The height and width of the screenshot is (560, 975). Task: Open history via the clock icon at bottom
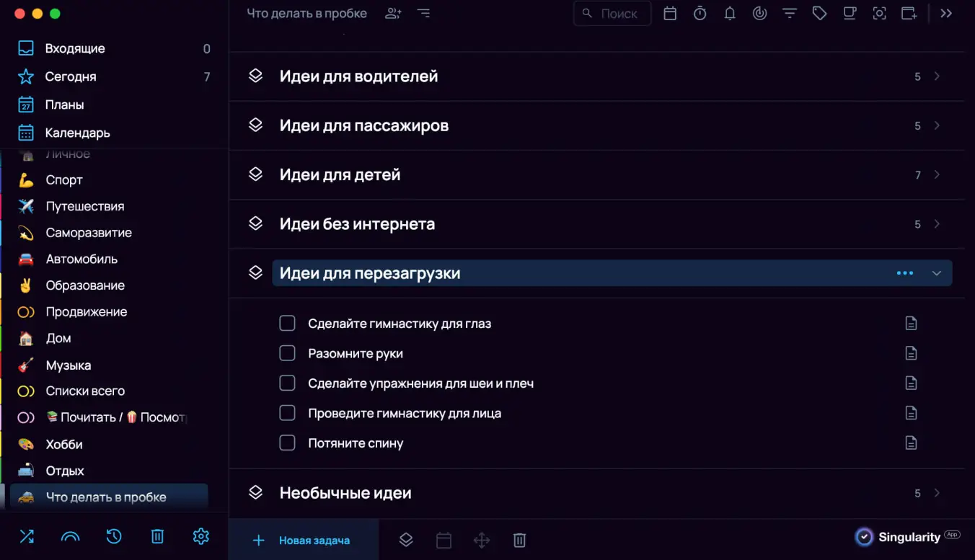pyautogui.click(x=114, y=536)
